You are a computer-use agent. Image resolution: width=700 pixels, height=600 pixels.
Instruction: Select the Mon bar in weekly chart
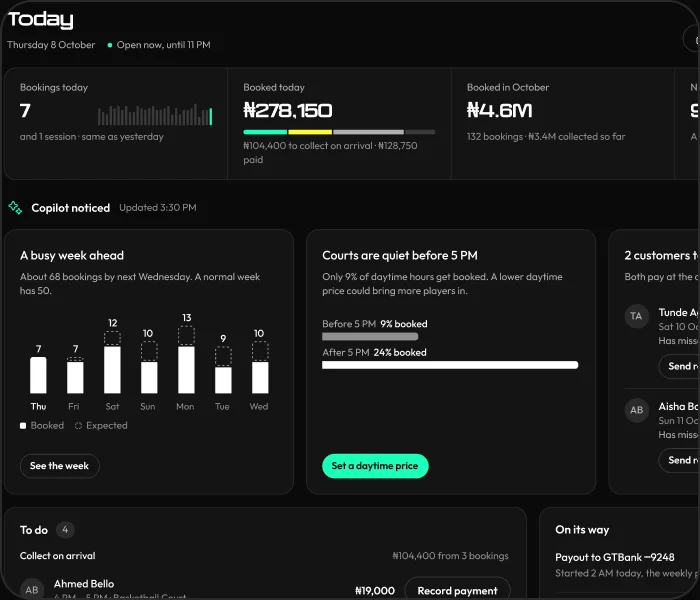[x=186, y=360]
